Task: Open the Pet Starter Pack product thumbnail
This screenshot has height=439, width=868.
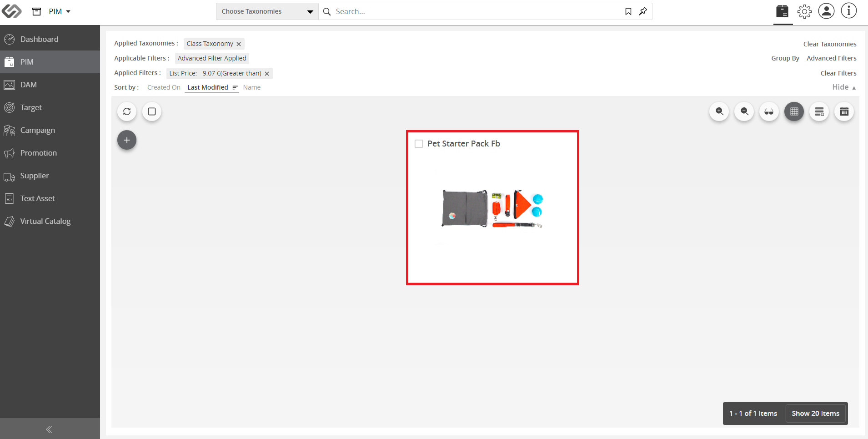Action: tap(492, 209)
